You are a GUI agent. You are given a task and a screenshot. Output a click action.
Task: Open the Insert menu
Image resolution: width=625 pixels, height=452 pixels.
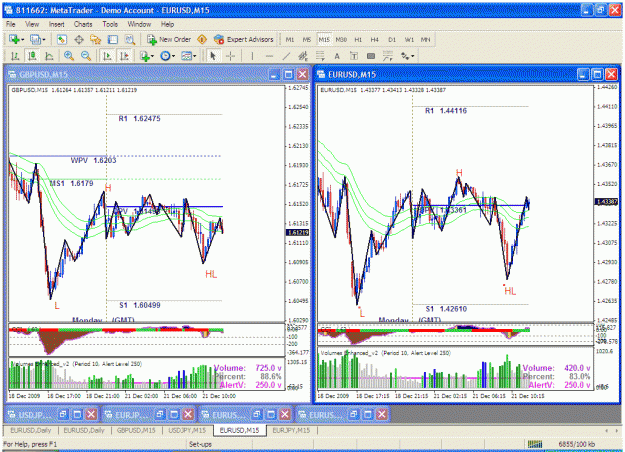tap(57, 24)
